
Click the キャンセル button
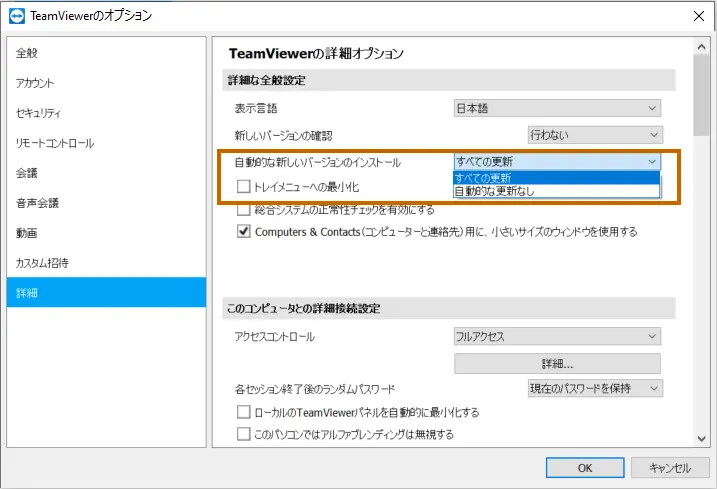(670, 468)
